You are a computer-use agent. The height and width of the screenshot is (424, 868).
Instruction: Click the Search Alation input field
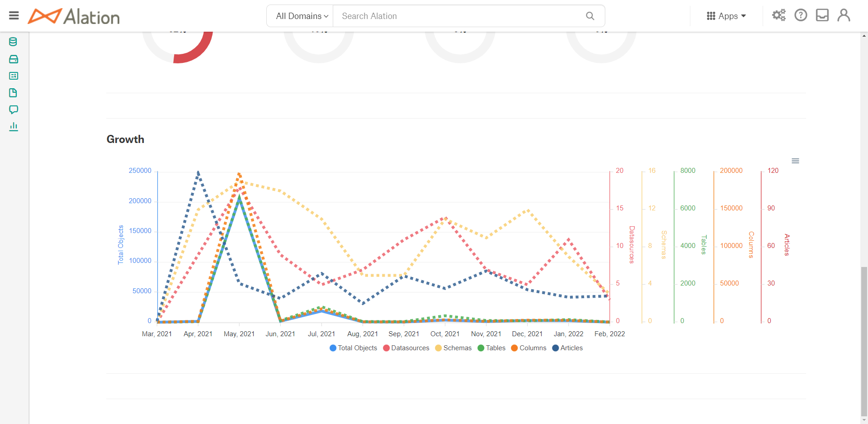tap(459, 16)
